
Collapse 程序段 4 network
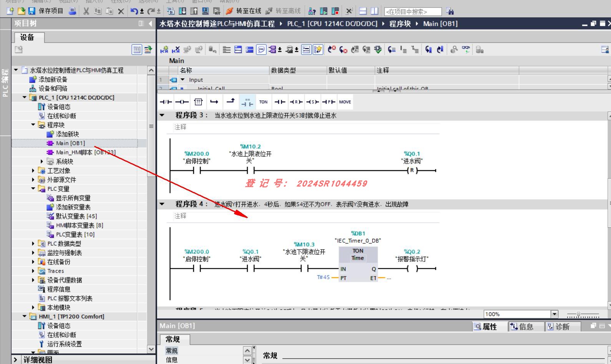pyautogui.click(x=162, y=204)
